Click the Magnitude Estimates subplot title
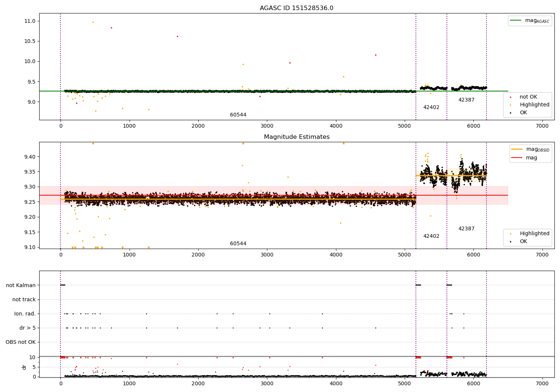Screen dimensions: 560x392 click(x=296, y=137)
